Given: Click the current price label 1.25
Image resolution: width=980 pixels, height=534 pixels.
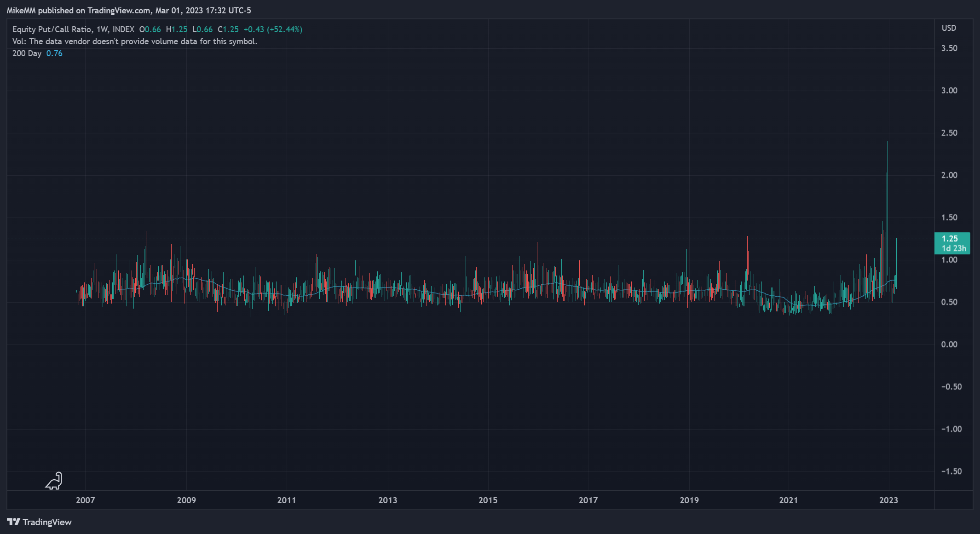Looking at the screenshot, I should tap(950, 239).
